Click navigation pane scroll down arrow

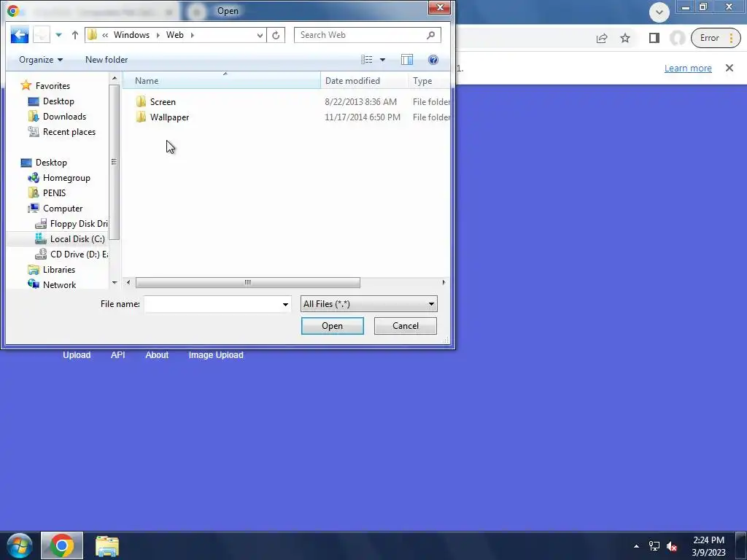(x=115, y=283)
